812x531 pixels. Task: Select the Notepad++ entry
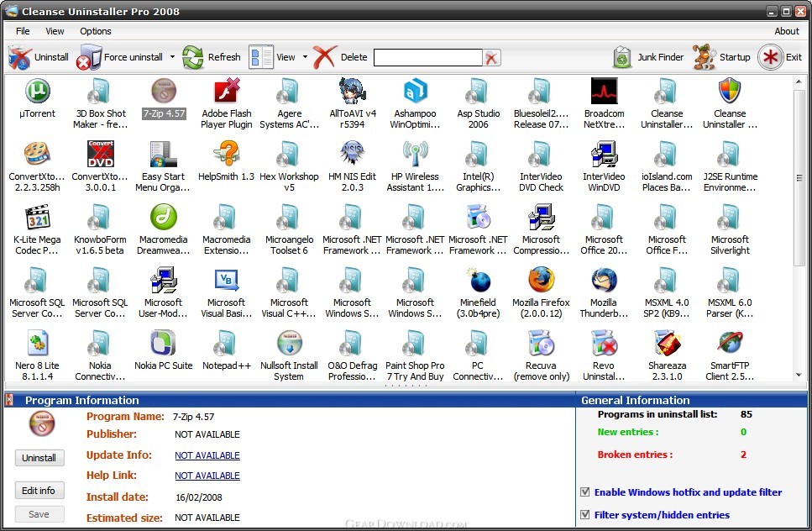click(227, 350)
